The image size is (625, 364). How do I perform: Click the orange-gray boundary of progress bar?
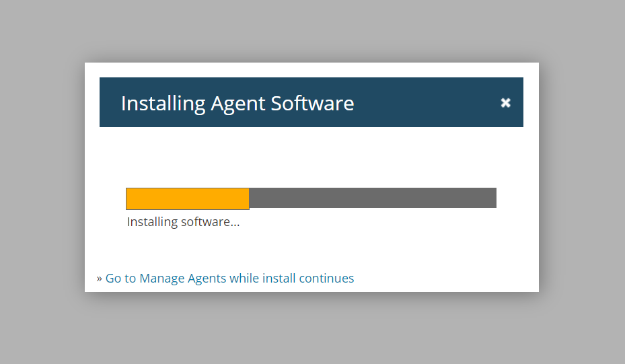250,198
